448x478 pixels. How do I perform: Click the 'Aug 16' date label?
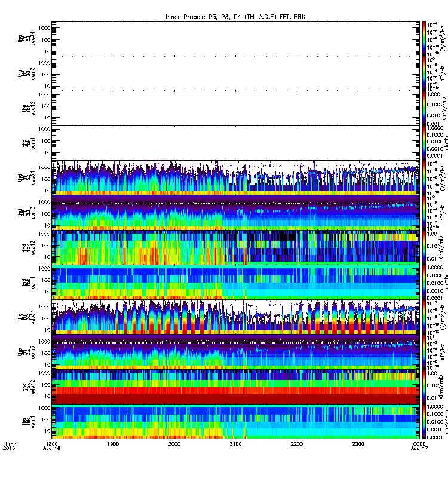(x=51, y=449)
